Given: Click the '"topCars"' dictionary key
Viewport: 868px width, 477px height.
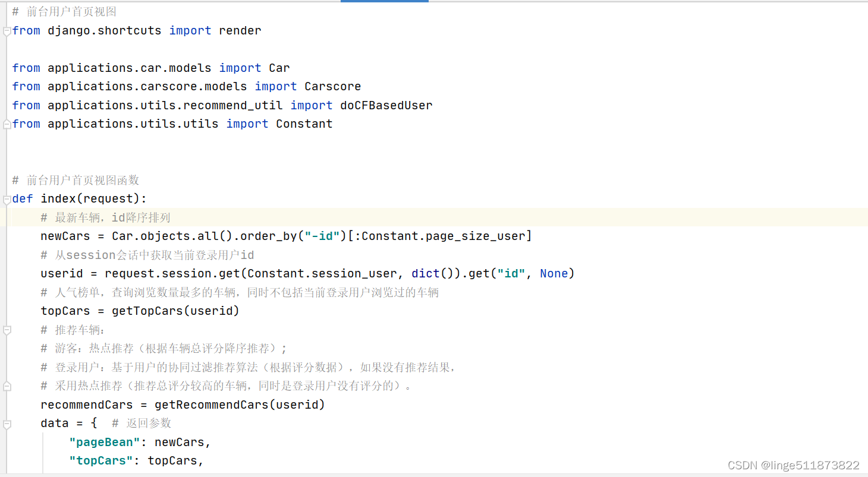Looking at the screenshot, I should 101,460.
